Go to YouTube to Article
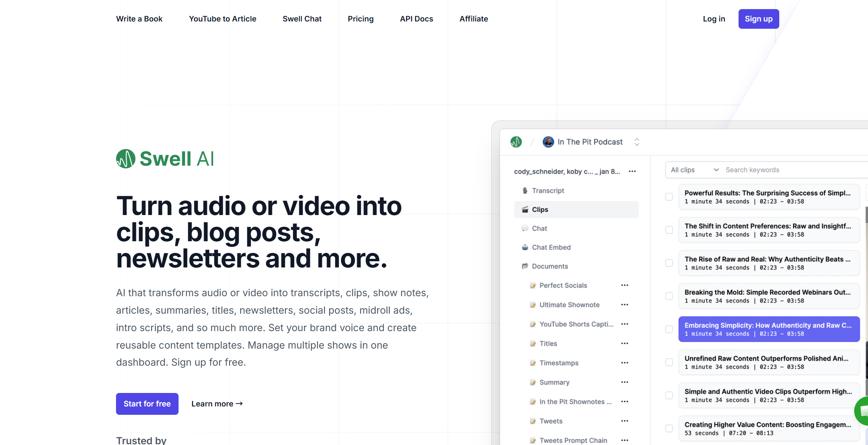Viewport: 868px width, 445px height. pyautogui.click(x=223, y=19)
